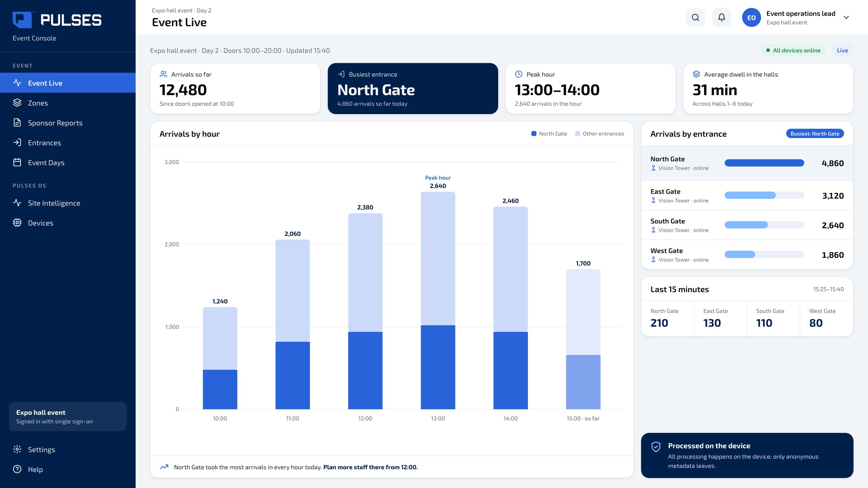The height and width of the screenshot is (488, 868).
Task: Click the 15:00 so far bar
Action: [x=583, y=339]
